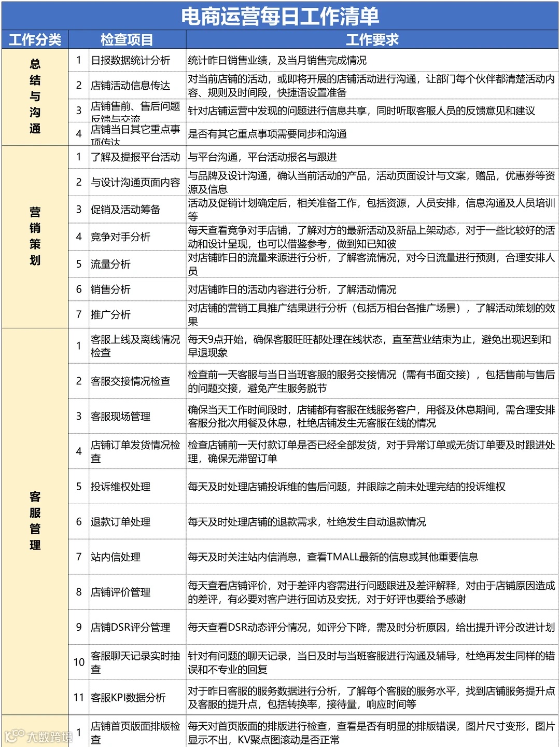Image resolution: width=560 pixels, height=747 pixels.
Task: Click the 客服现场管理 cell
Action: click(137, 416)
